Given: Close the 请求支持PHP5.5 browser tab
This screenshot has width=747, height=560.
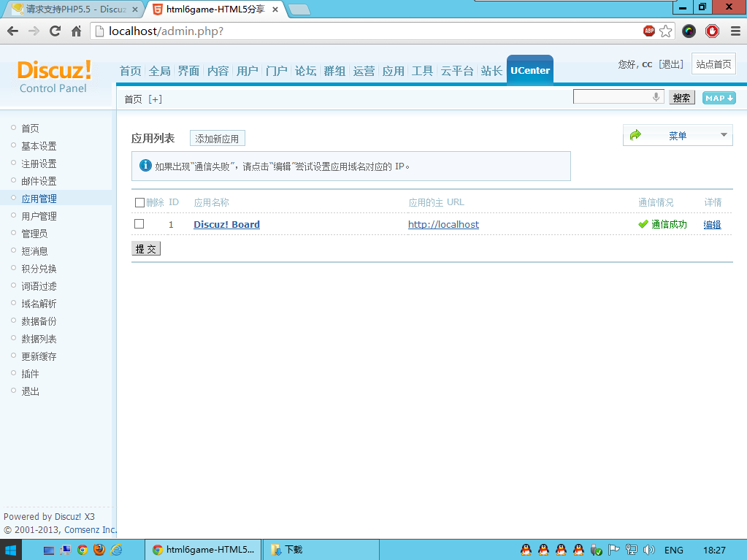Looking at the screenshot, I should point(135,9).
